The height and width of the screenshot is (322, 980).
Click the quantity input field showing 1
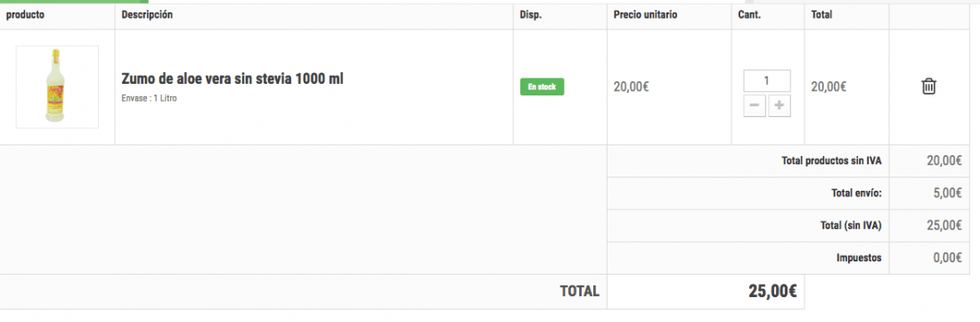tap(767, 80)
